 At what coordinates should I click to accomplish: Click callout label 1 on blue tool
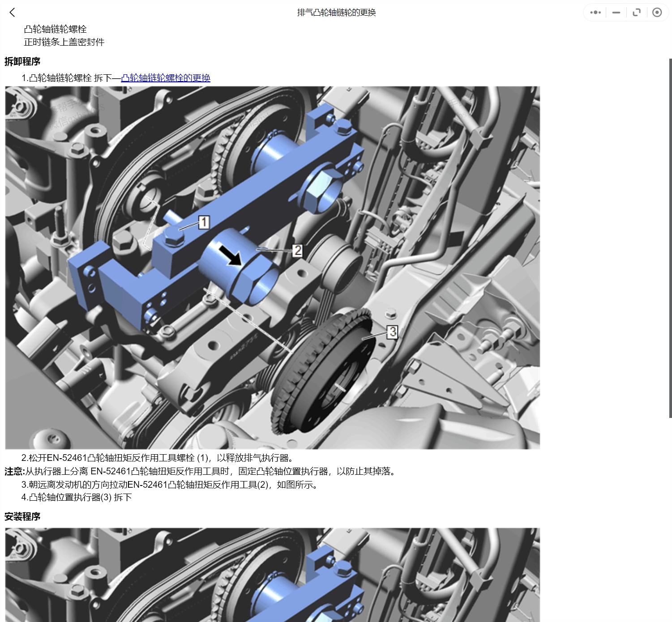(204, 222)
